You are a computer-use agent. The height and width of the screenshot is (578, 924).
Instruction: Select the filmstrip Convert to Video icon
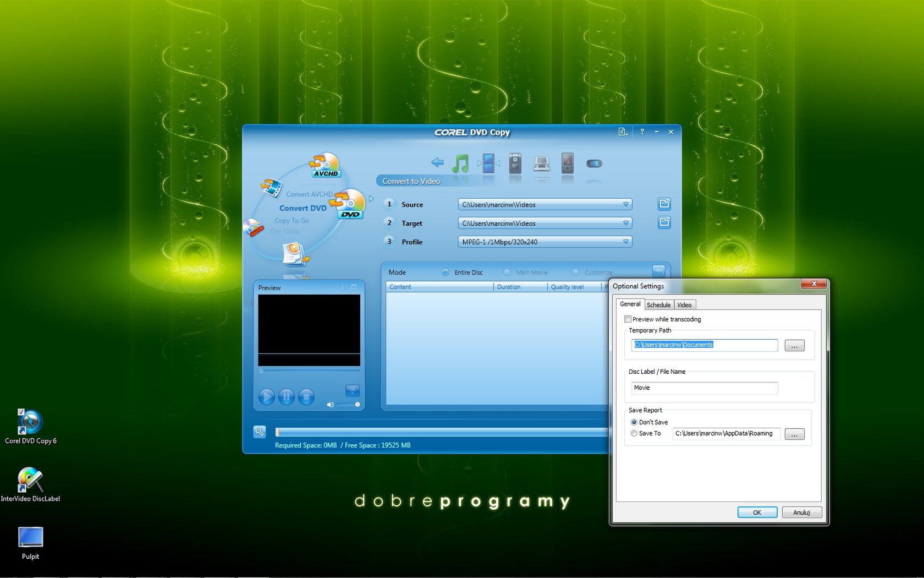pos(488,163)
